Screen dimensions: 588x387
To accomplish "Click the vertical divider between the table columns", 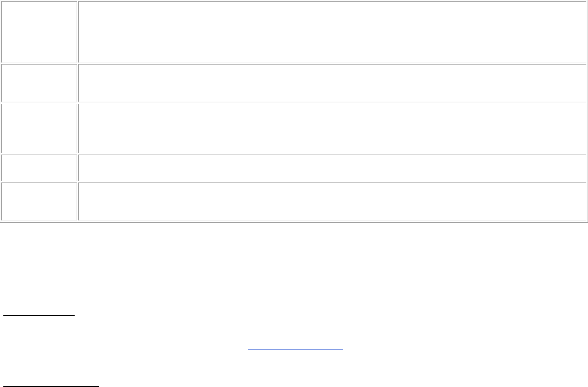I will point(78,111).
